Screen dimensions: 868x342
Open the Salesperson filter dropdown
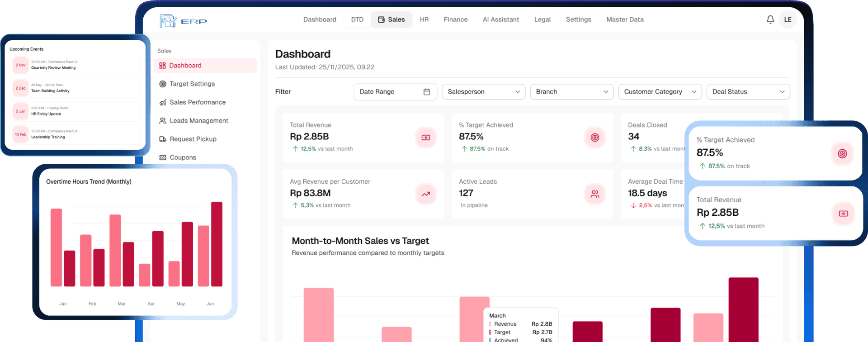click(484, 92)
